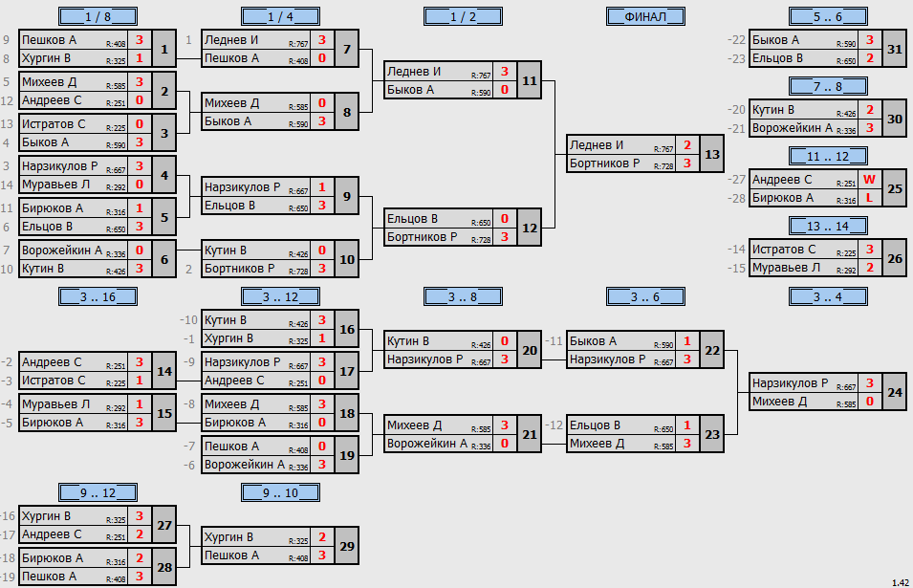913x588 pixels.
Task: Open match number 16 box
Action: click(x=347, y=330)
